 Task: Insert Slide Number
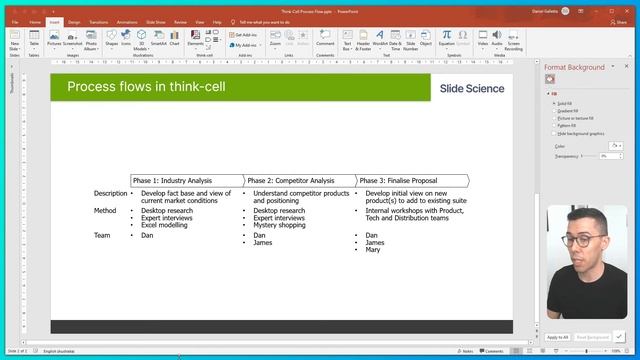point(411,40)
